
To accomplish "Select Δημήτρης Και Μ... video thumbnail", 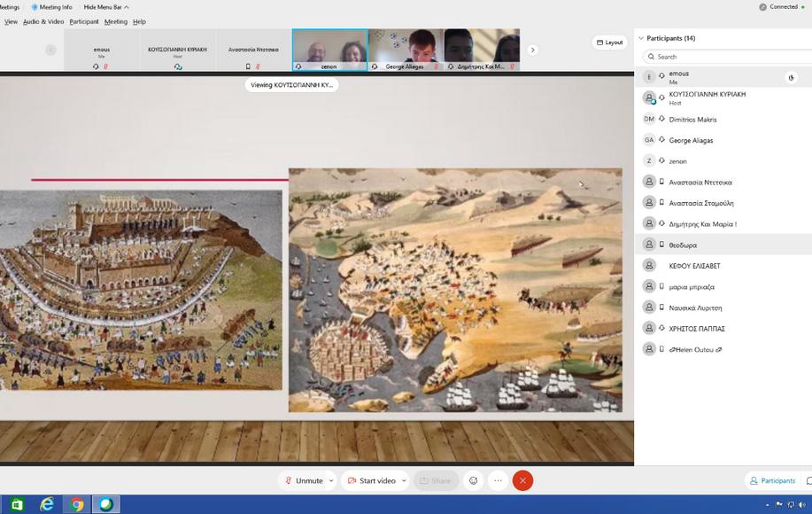I will [482, 50].
